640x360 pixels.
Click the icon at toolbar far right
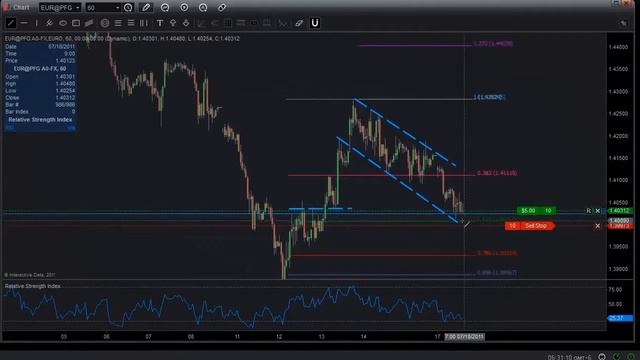(623, 23)
